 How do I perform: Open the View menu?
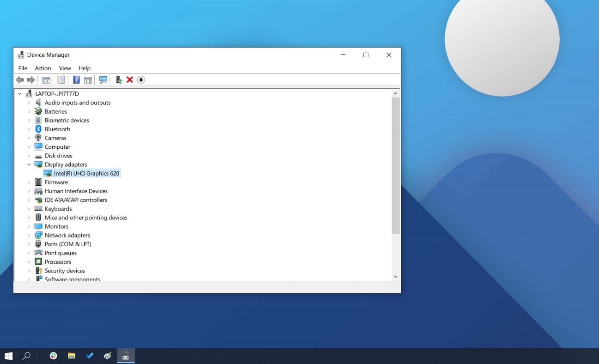(65, 68)
